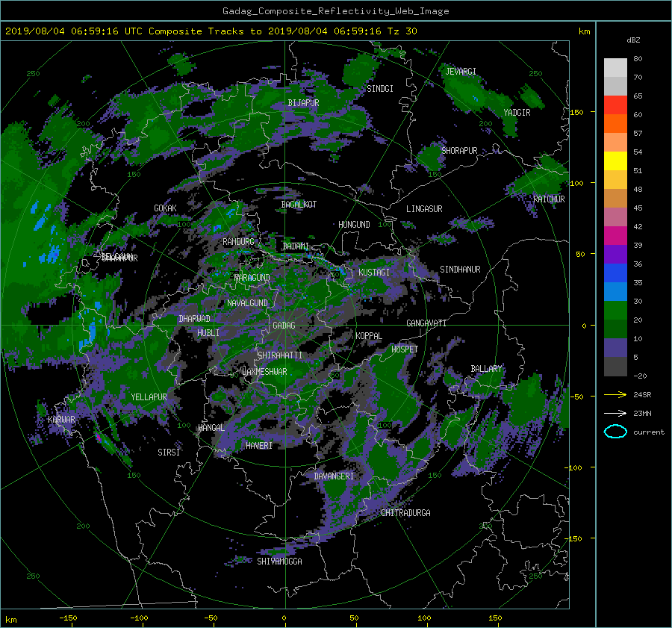This screenshot has height=628, width=672.
Task: Click the magenta 39 dBZ color swatch
Action: 615,235
